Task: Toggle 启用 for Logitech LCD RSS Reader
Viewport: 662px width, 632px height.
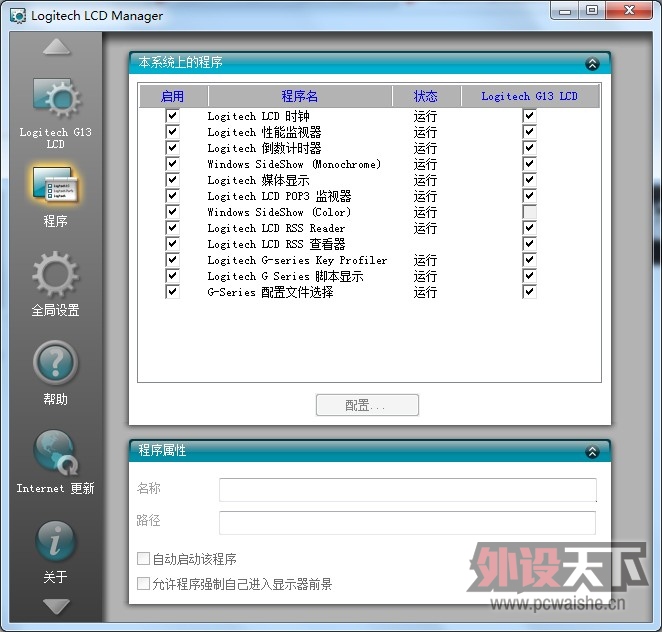Action: click(x=172, y=228)
